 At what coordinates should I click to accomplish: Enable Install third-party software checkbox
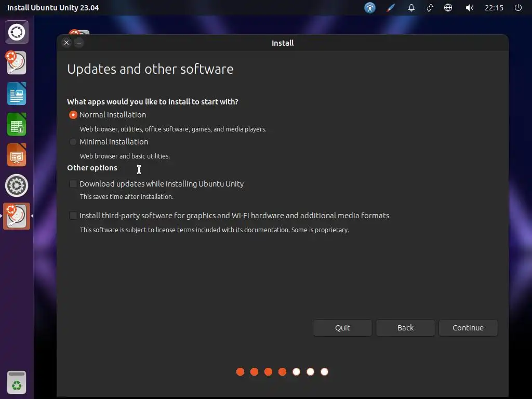click(x=73, y=216)
